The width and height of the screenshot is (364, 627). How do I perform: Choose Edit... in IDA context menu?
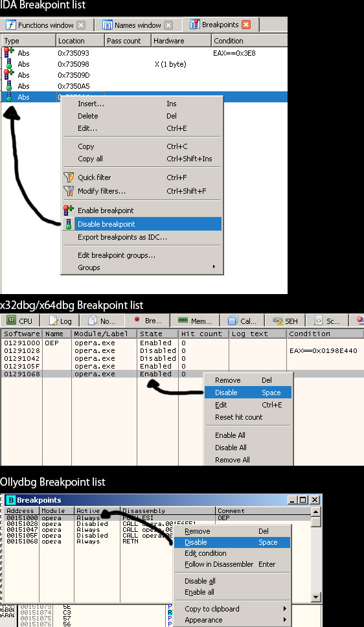click(x=142, y=128)
